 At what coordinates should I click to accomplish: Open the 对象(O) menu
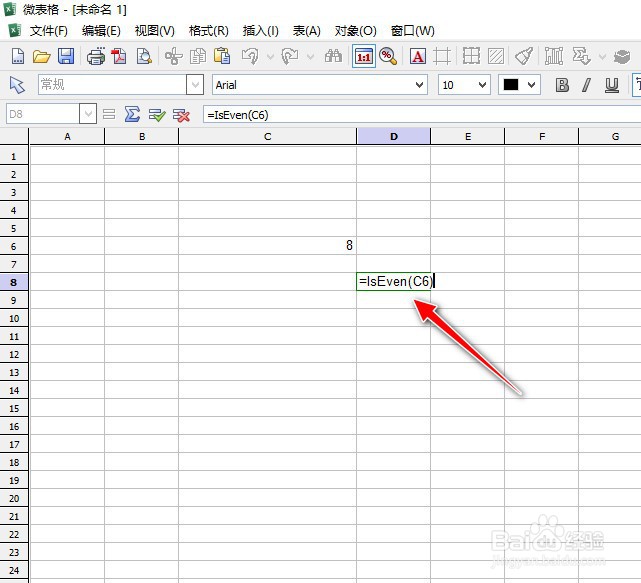pos(355,31)
